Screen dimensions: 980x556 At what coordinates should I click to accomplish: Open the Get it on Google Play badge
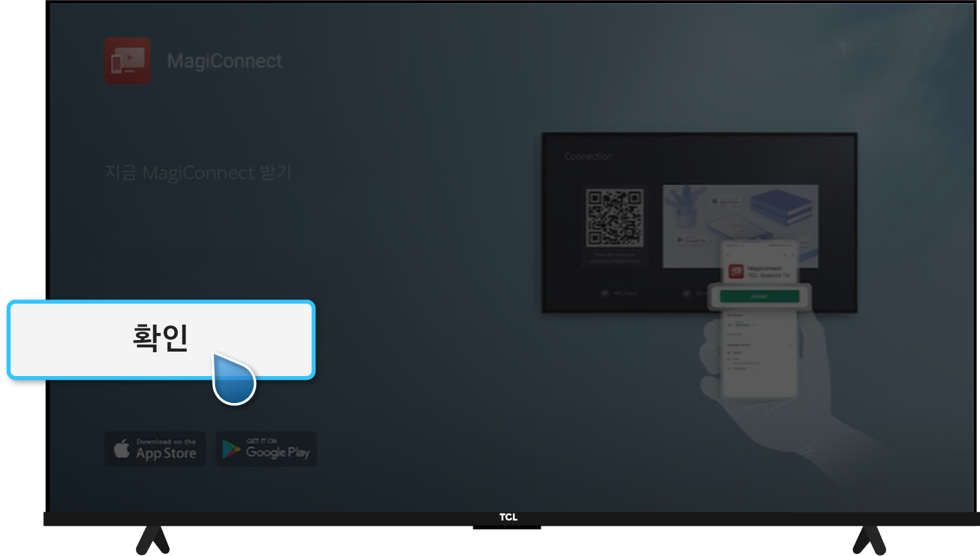point(267,449)
